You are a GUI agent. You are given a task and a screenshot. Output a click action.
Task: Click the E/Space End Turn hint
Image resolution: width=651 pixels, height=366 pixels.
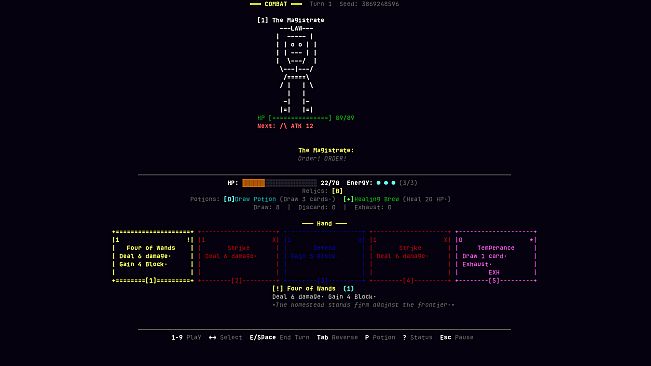pos(279,337)
